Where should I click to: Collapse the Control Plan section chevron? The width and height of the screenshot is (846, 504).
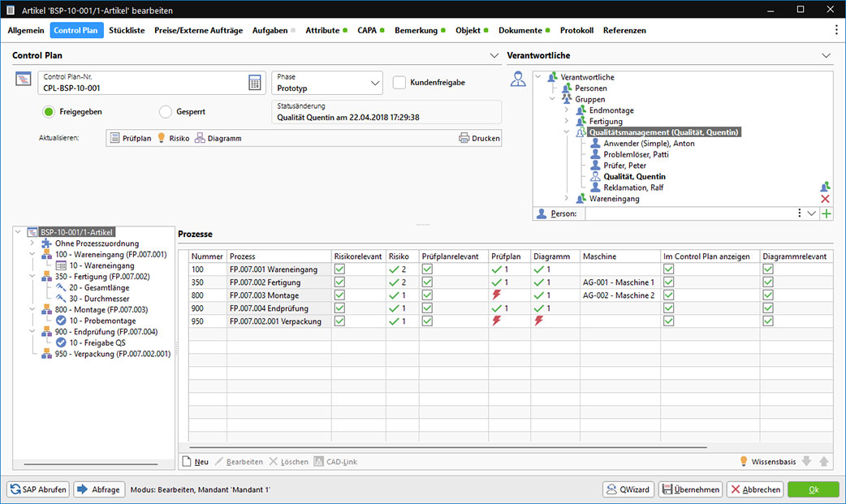(494, 56)
